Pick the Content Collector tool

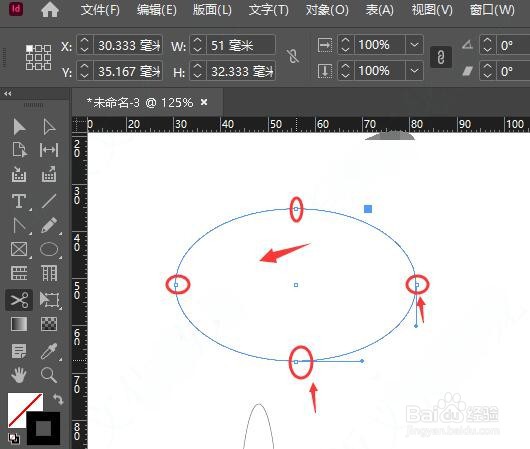point(19,174)
